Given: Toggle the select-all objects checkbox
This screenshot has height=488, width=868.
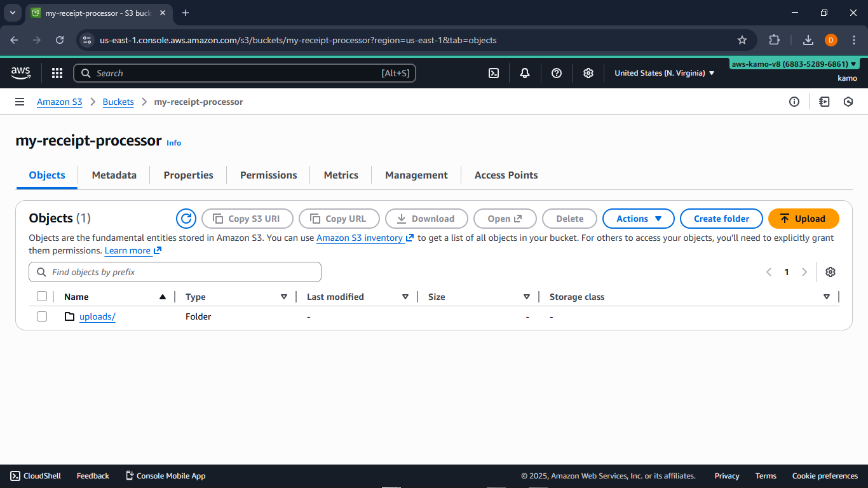Looking at the screenshot, I should pos(42,296).
